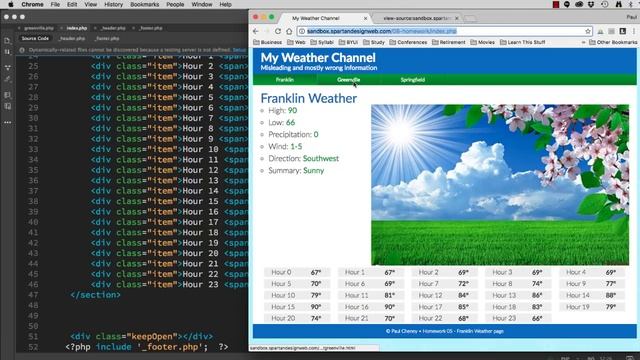Click the Hour 15 temperature cell
The image size is (640, 360).
click(297, 307)
